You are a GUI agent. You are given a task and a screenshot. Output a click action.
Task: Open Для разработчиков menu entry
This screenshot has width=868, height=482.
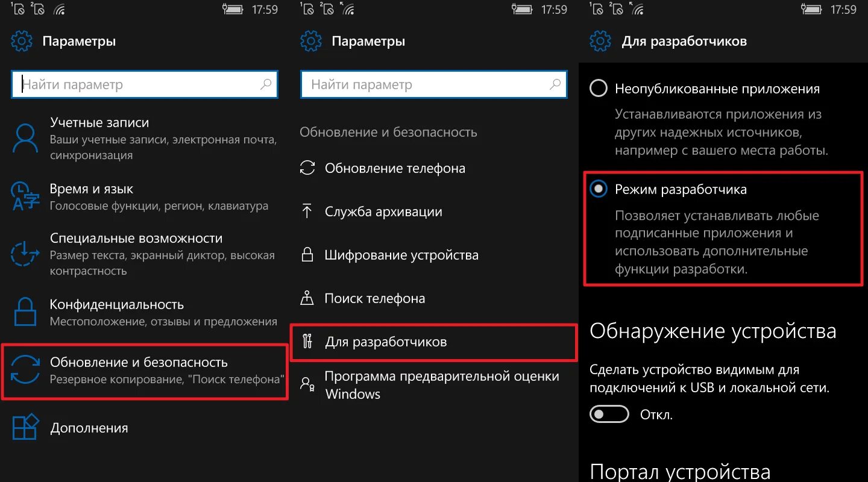434,342
